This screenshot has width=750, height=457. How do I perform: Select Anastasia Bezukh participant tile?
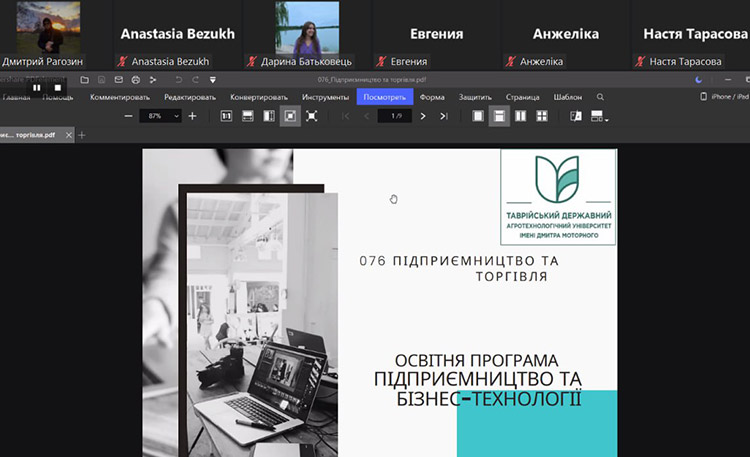tap(178, 34)
